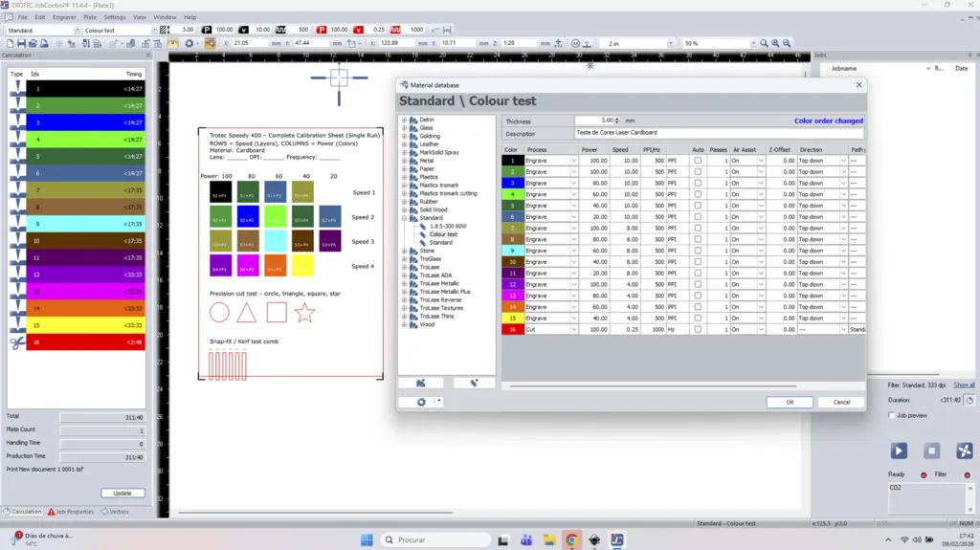The height and width of the screenshot is (550, 980).
Task: Click Cancel in Material database dialog
Action: (841, 402)
